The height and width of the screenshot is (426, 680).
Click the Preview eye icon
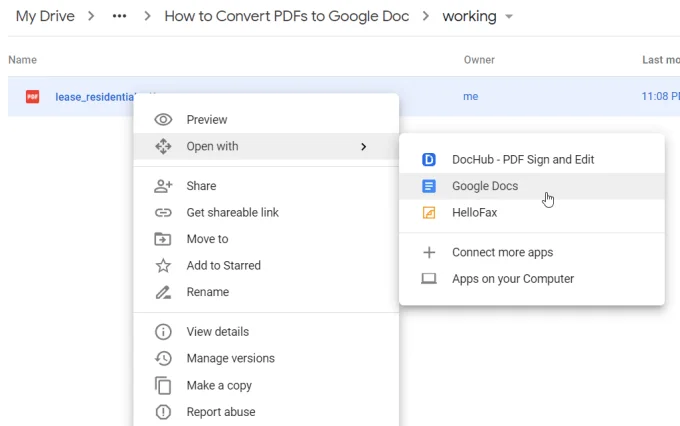163,120
